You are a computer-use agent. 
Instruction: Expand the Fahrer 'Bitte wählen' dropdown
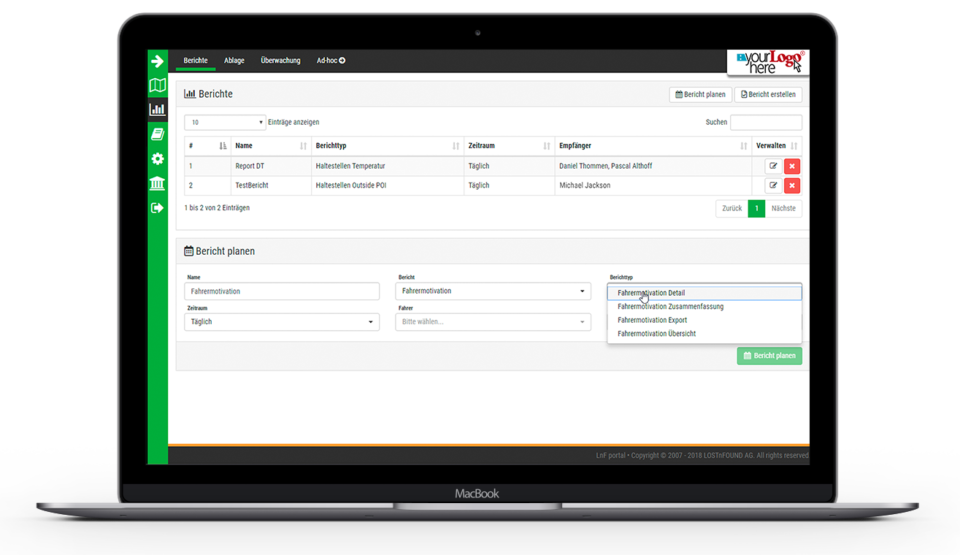pyautogui.click(x=493, y=322)
